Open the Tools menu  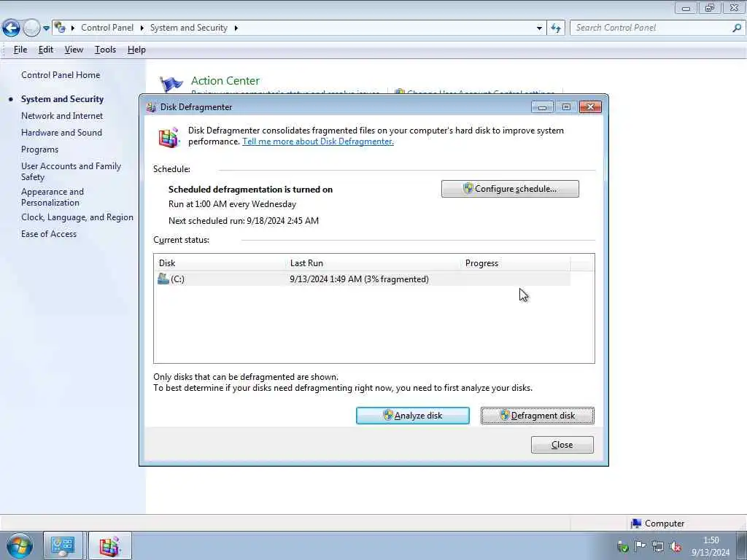point(105,50)
